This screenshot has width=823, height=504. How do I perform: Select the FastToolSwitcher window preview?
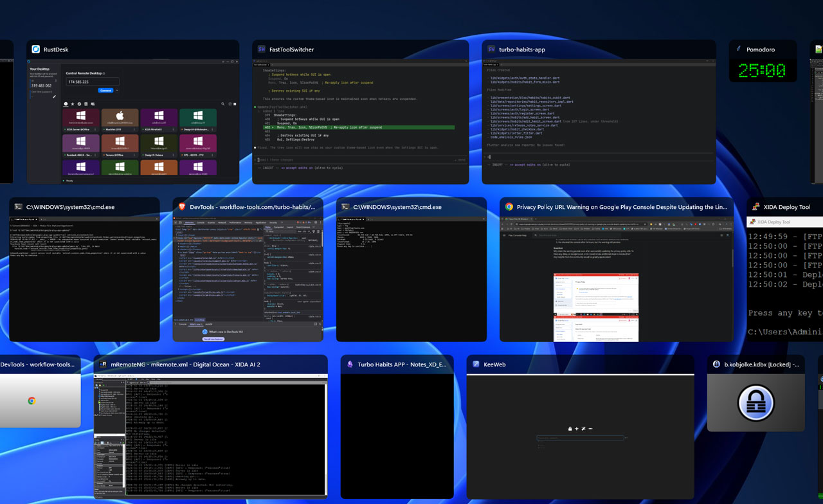point(360,122)
